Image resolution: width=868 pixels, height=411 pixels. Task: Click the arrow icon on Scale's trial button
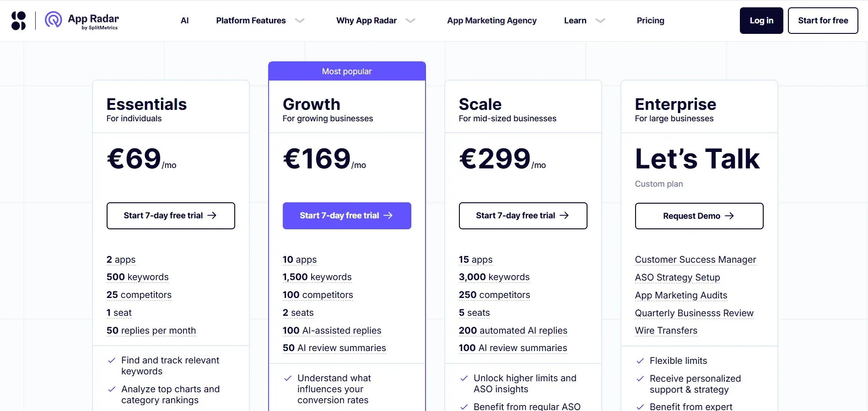pos(565,216)
